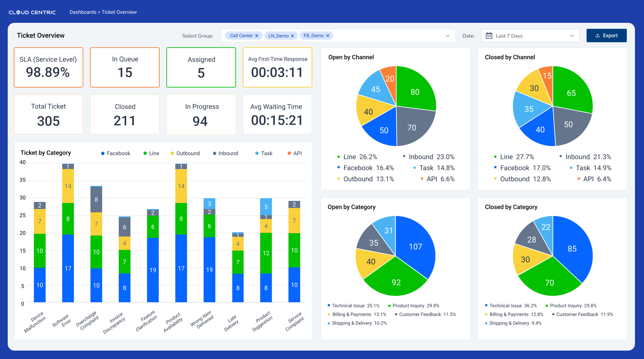Click the Product Suggestion green segment 12
644x359 pixels.
[266, 253]
